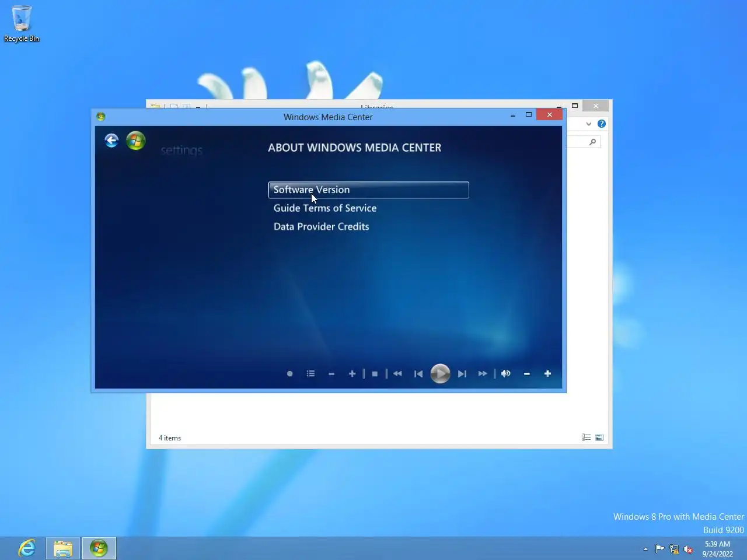Minimize the Windows Media Center window
This screenshot has width=747, height=560.
(513, 116)
